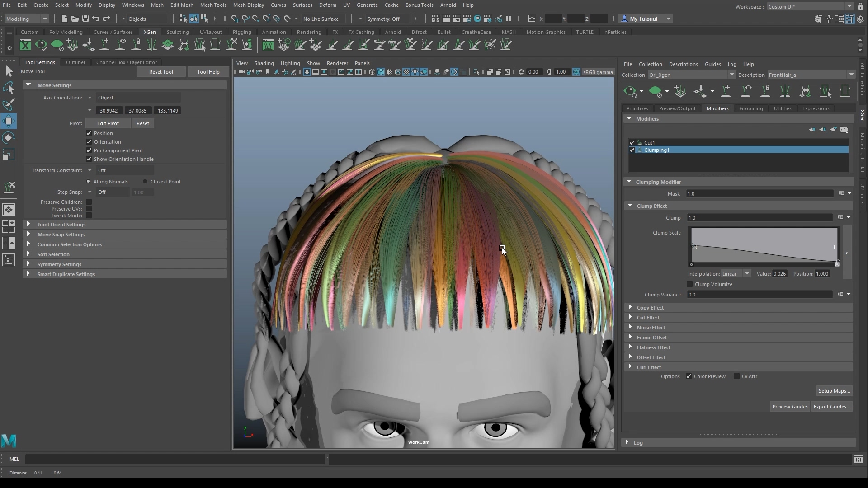
Task: Click the Clump Variance value field
Action: click(759, 295)
